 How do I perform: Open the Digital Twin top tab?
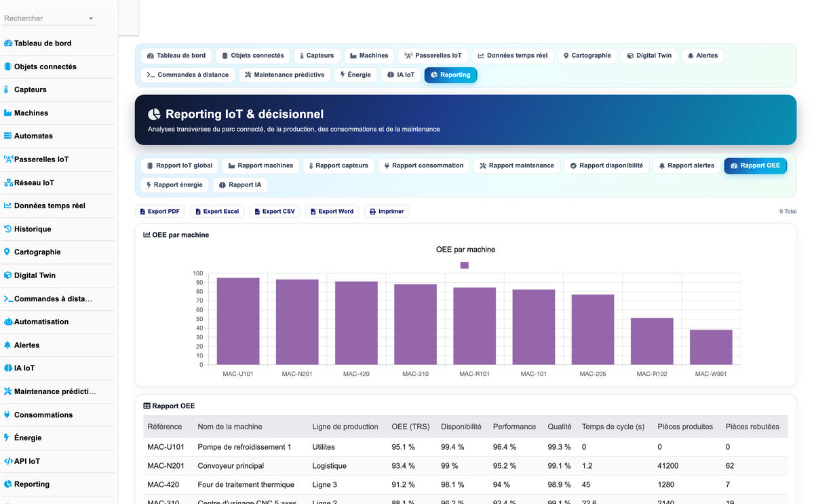[x=649, y=56]
